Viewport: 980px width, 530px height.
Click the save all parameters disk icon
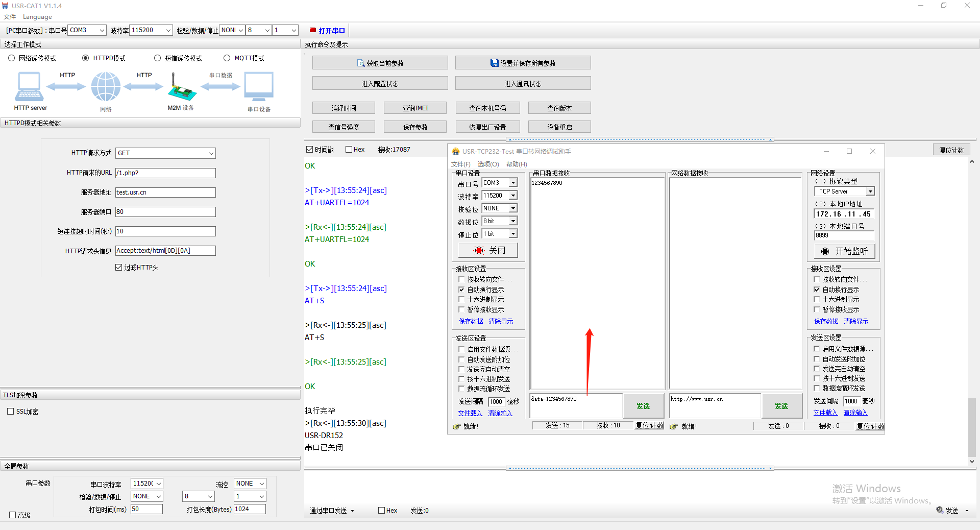coord(494,63)
